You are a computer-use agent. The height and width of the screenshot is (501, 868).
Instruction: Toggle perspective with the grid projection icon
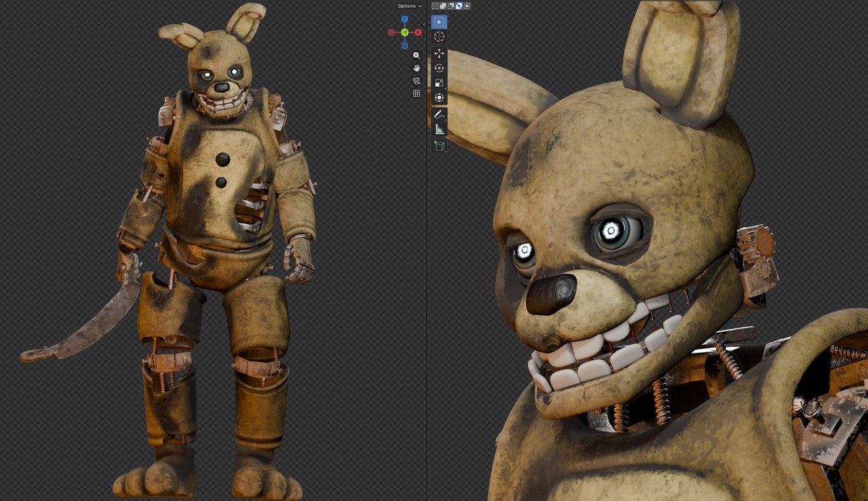coord(417,93)
